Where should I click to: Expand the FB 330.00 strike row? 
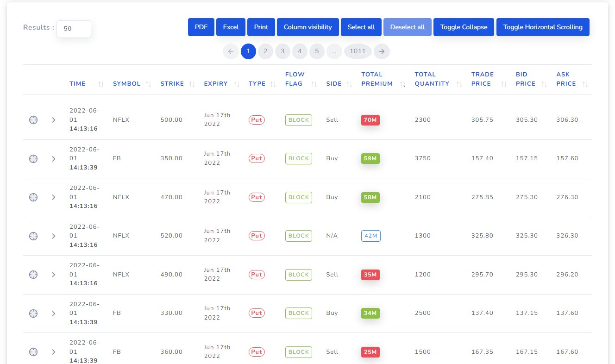click(53, 313)
